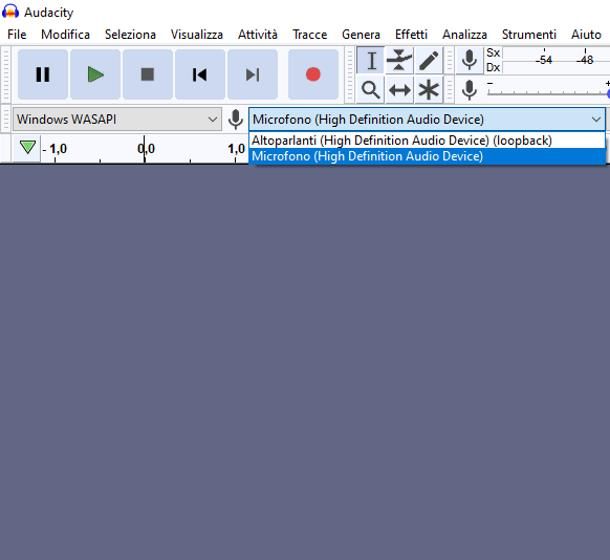Click the Sx/Dx recording level meter

548,60
